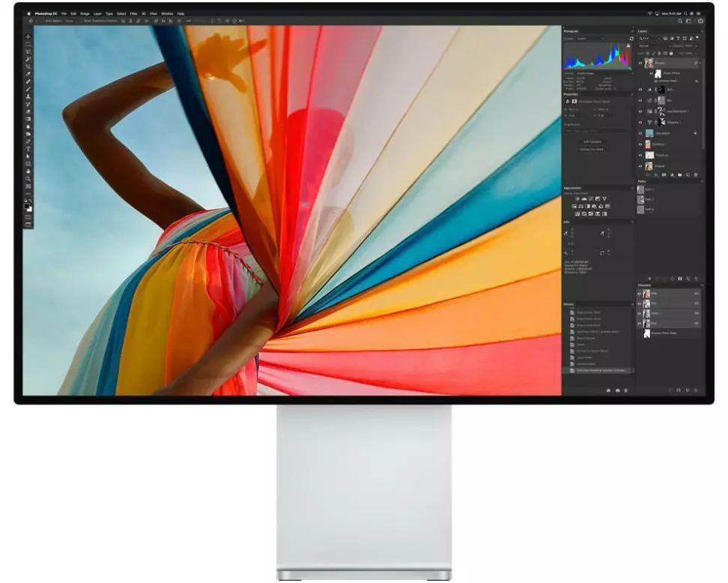Select the first path thumbnail in Paths
The width and height of the screenshot is (728, 583).
(x=641, y=190)
